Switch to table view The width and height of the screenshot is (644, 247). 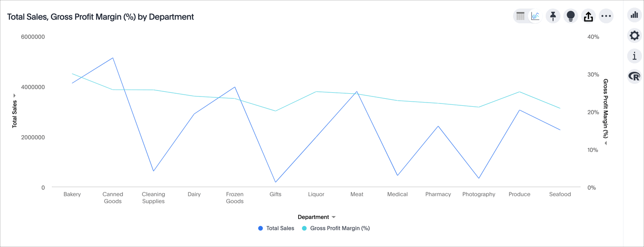pos(521,16)
